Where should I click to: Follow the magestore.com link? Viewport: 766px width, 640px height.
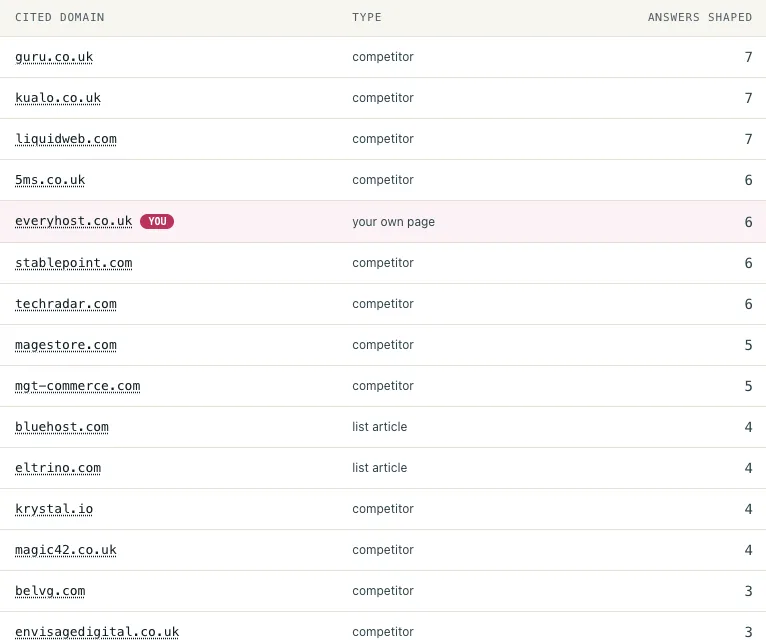pyautogui.click(x=65, y=345)
